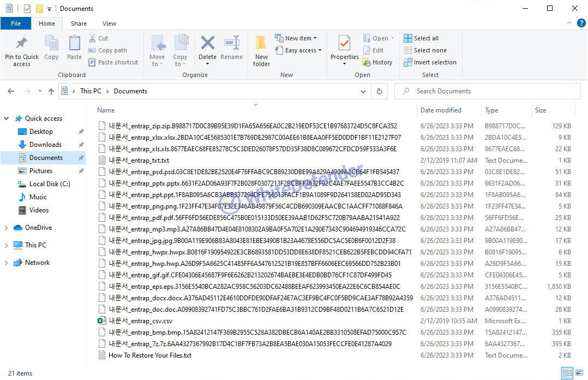Sort files by Size column

[x=553, y=110]
